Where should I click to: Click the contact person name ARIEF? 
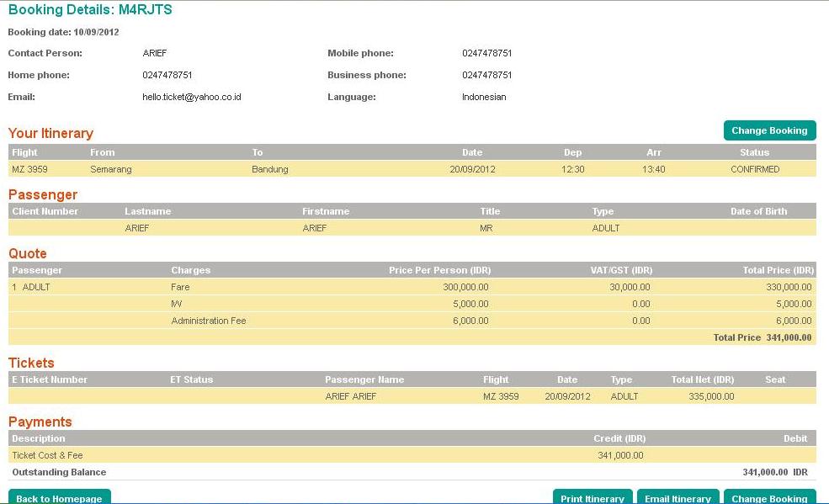[x=154, y=53]
